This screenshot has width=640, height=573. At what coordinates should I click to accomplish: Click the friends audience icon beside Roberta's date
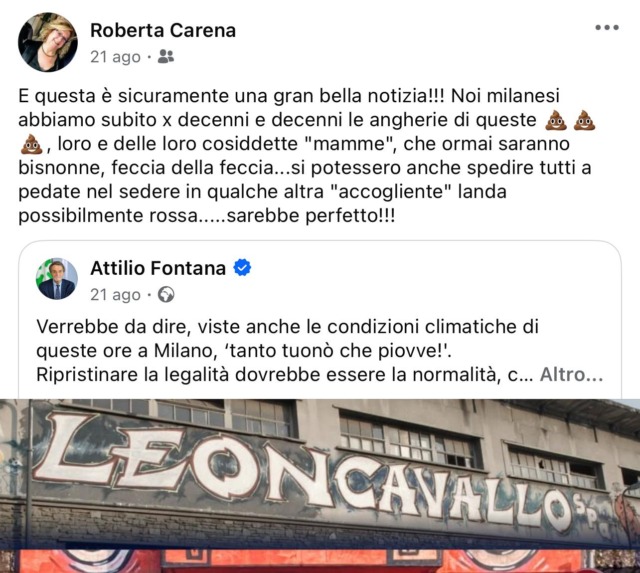166,56
